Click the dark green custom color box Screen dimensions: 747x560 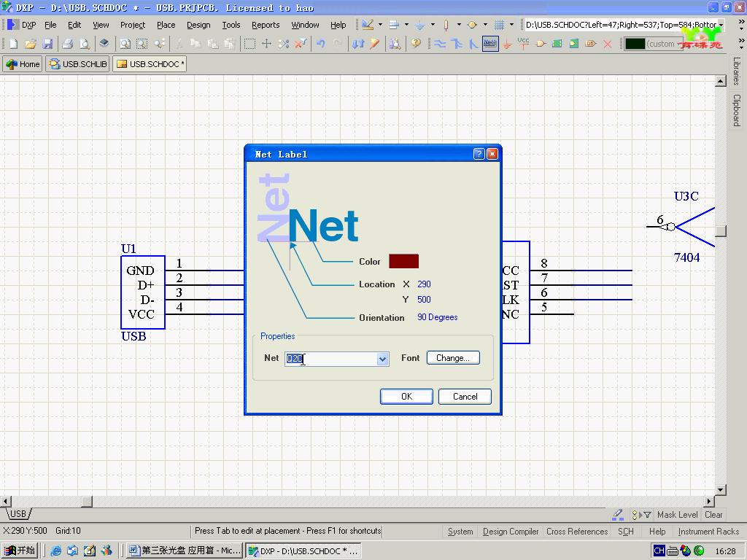tap(635, 44)
